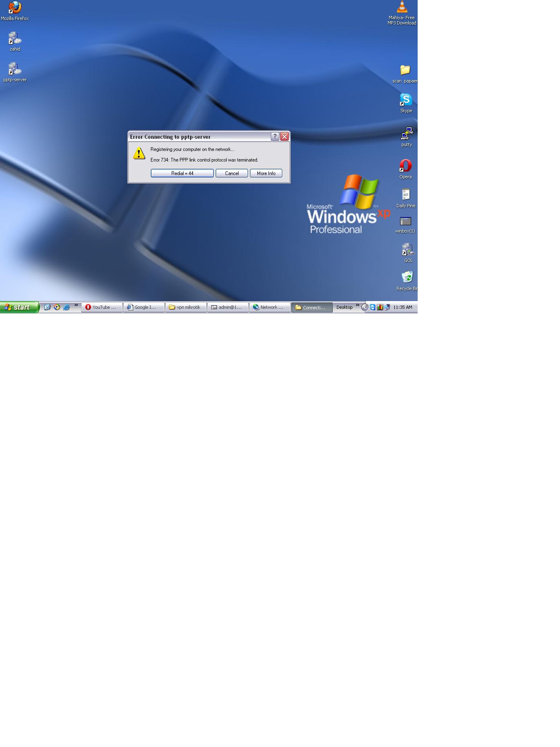560x747 pixels.
Task: Switch to the YouTube Opera taskbar window
Action: [x=102, y=307]
